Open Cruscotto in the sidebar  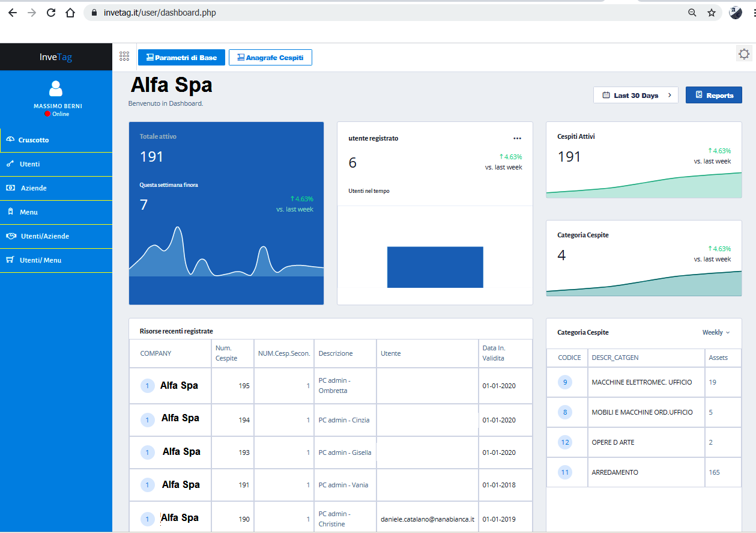[x=56, y=140]
